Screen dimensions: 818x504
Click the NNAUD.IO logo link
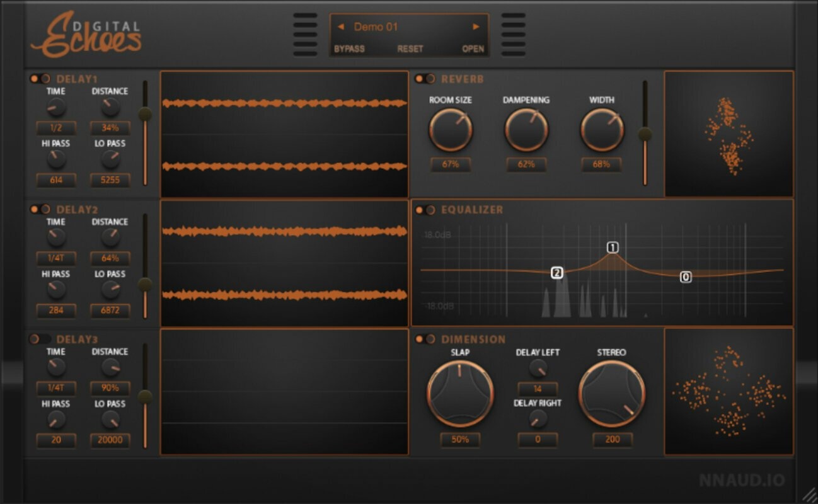pyautogui.click(x=742, y=481)
